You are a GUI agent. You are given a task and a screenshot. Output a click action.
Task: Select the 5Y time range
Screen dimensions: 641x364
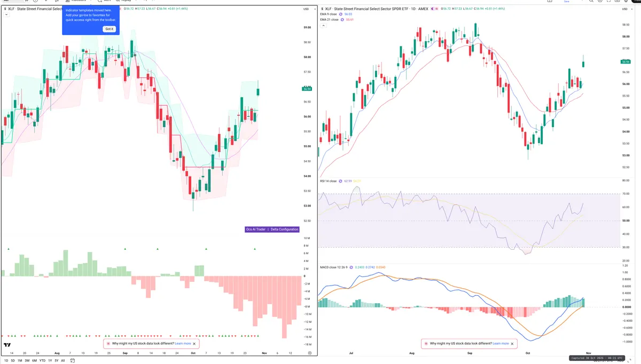pos(57,361)
